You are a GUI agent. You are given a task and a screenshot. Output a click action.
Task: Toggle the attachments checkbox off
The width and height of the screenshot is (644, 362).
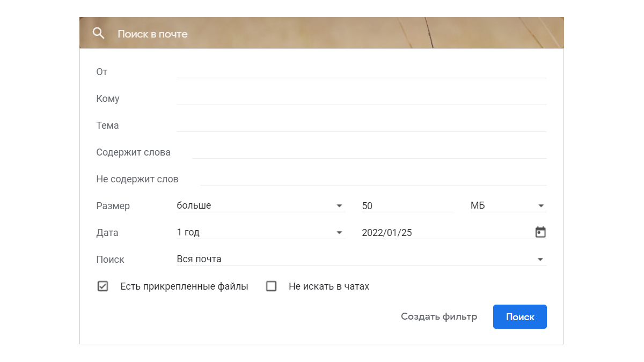(103, 286)
